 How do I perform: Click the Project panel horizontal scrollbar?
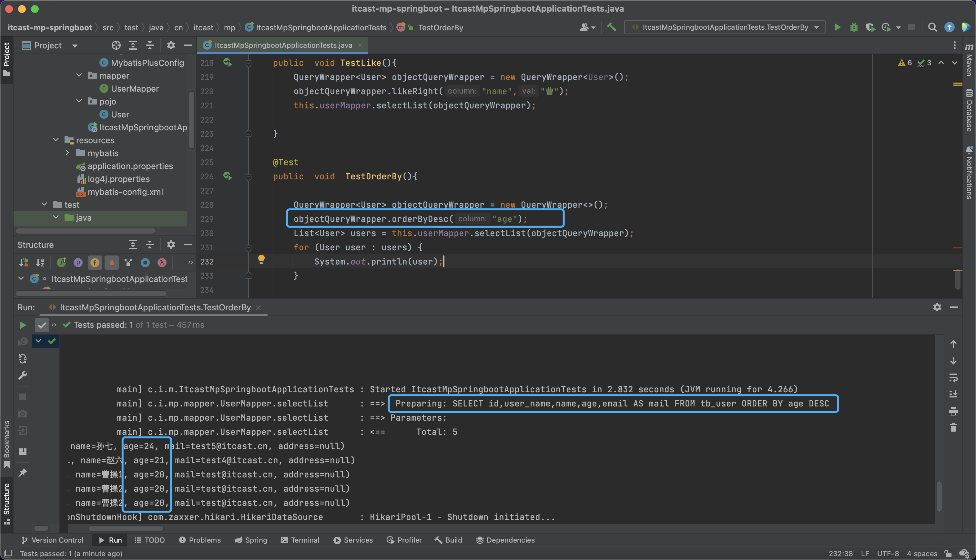[x=86, y=231]
